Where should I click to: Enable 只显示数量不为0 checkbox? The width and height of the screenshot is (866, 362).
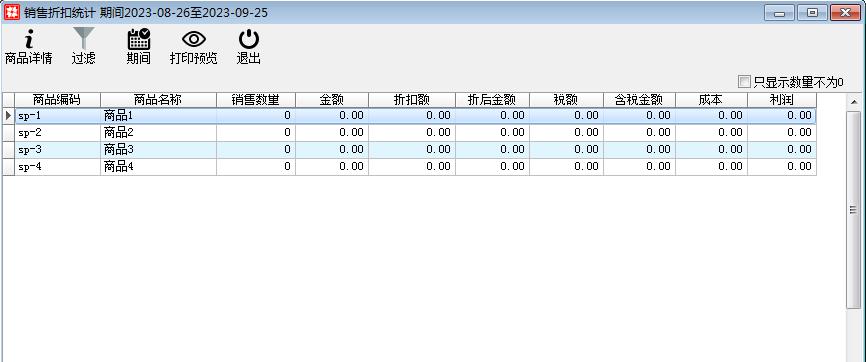coord(744,82)
